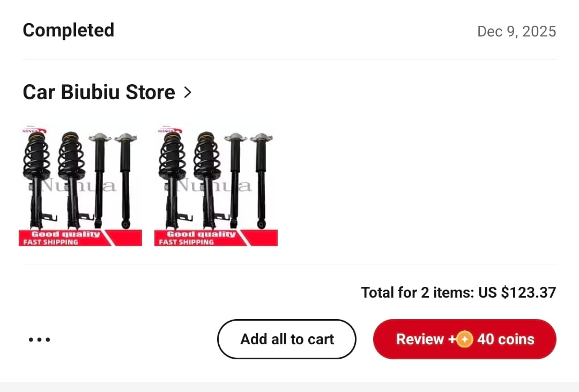Tap the orange coin icon in Review button
The width and height of the screenshot is (579, 392).
point(464,339)
